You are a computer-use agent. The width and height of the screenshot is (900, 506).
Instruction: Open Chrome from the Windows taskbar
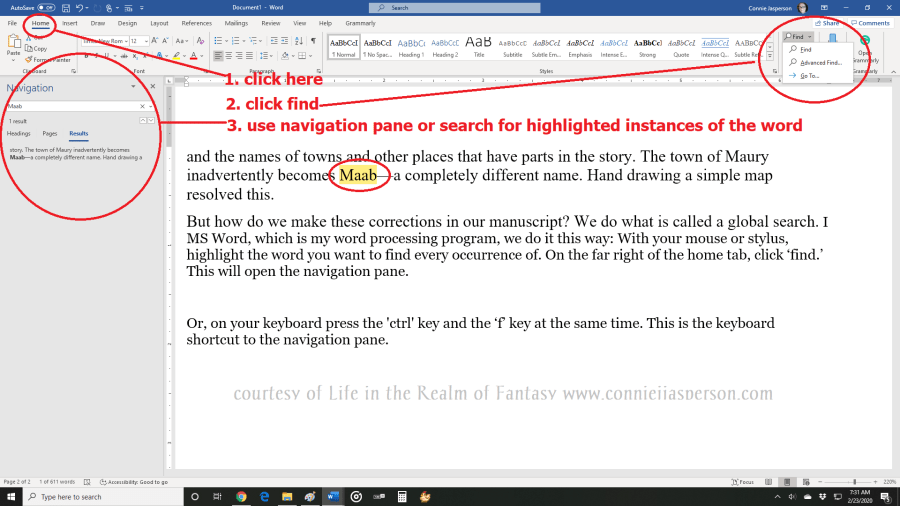[x=241, y=496]
